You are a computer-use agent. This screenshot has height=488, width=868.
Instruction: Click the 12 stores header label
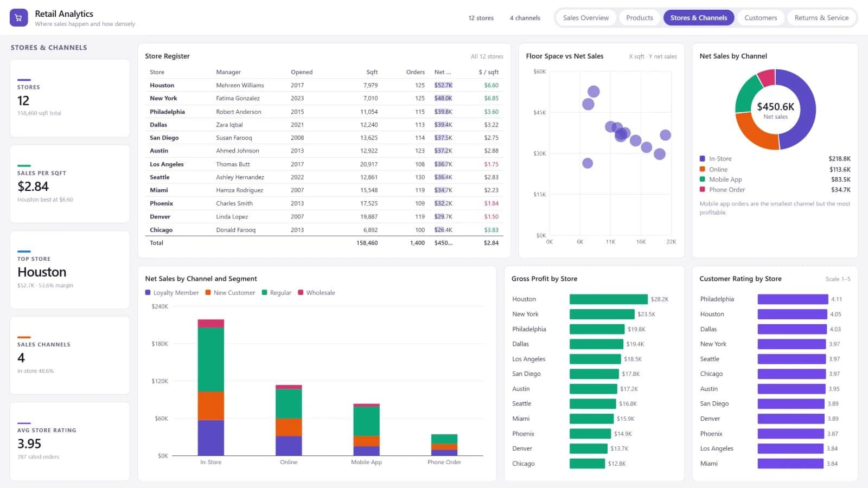tap(481, 18)
